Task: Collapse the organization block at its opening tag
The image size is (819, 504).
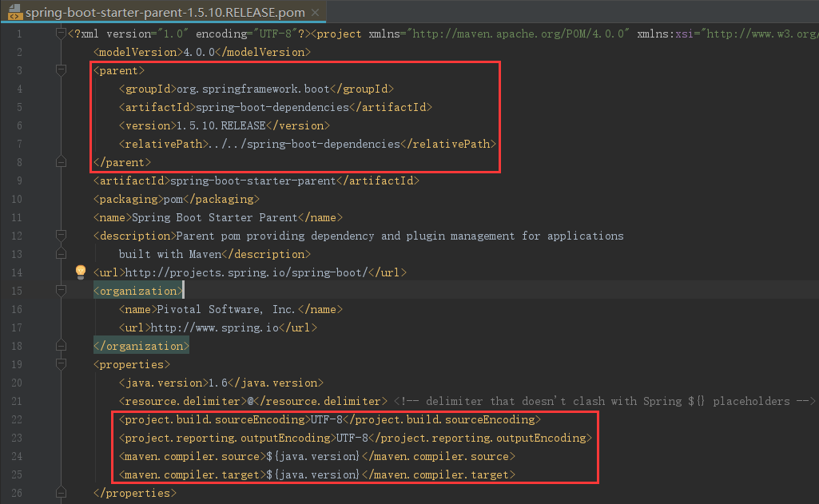Action: (61, 291)
